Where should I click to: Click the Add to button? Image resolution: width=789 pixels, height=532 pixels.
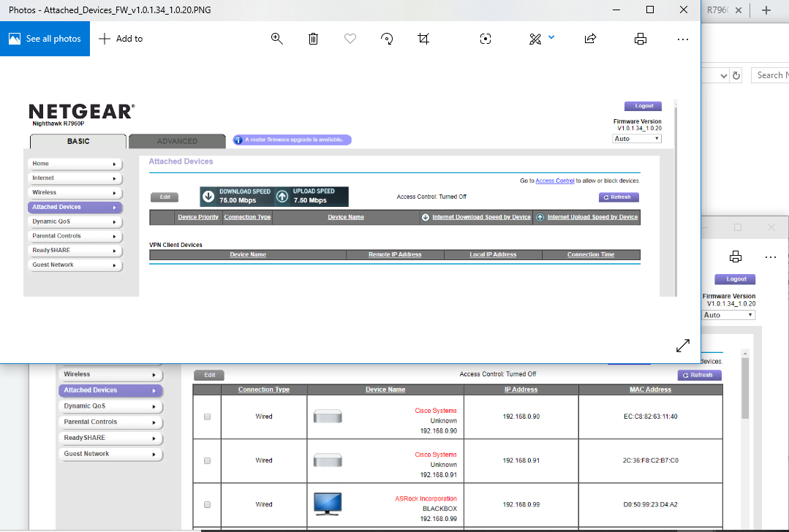121,39
